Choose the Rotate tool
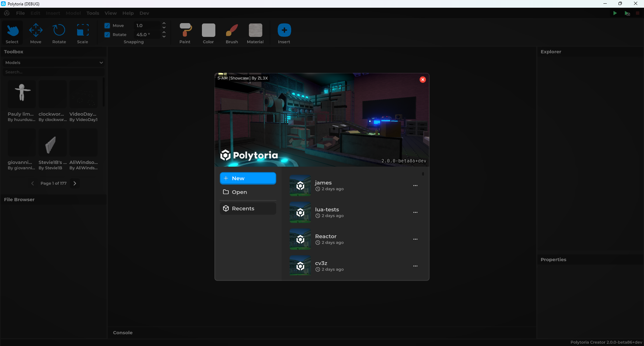Image resolution: width=644 pixels, height=346 pixels. click(x=59, y=33)
